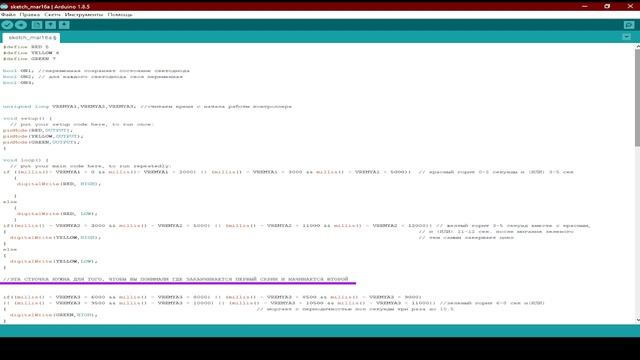Viewport: 640px width, 360px height.
Task: Click the "pinMode(RED,OUTPUT);" line
Action: [38, 130]
